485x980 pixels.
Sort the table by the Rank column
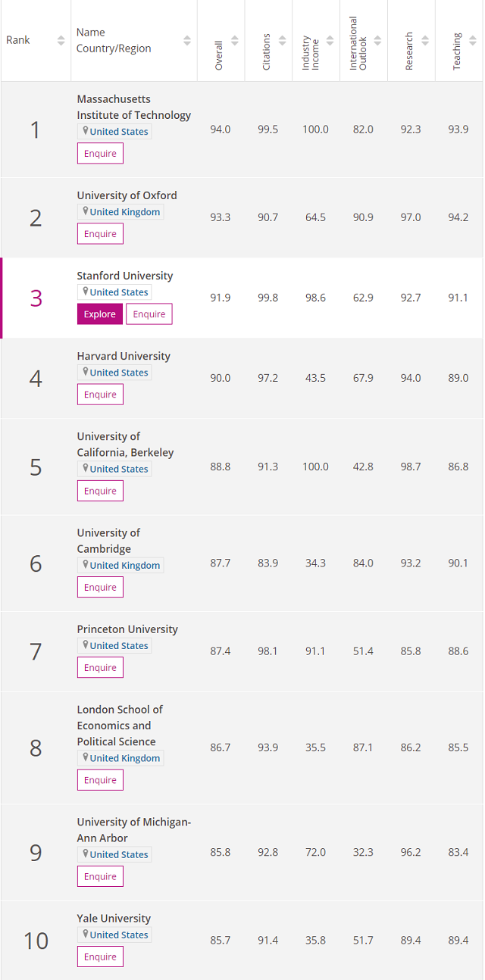[x=60, y=39]
